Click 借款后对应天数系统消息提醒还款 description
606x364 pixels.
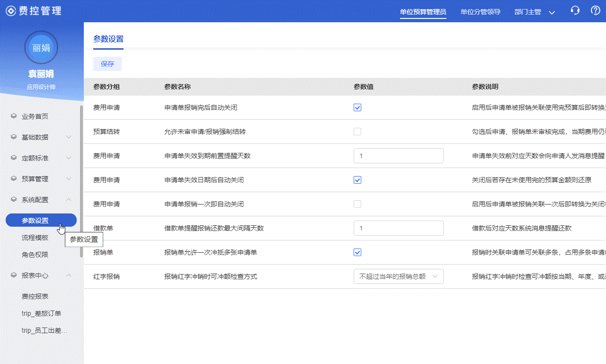click(522, 228)
